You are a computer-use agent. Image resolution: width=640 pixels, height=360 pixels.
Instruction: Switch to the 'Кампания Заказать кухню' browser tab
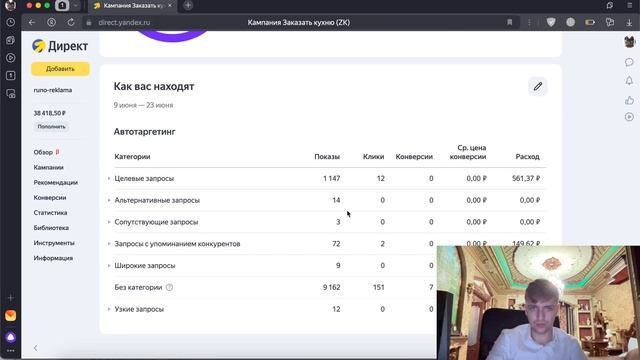133,6
